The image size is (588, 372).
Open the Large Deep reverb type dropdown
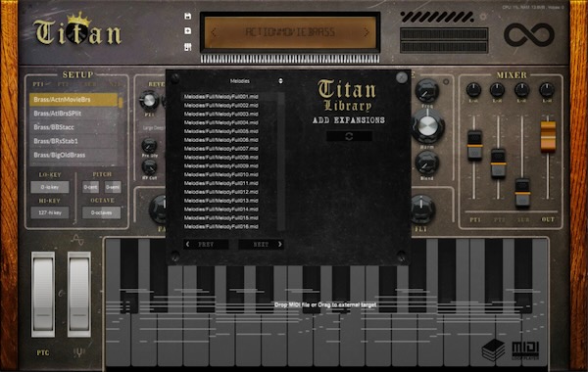coord(154,127)
